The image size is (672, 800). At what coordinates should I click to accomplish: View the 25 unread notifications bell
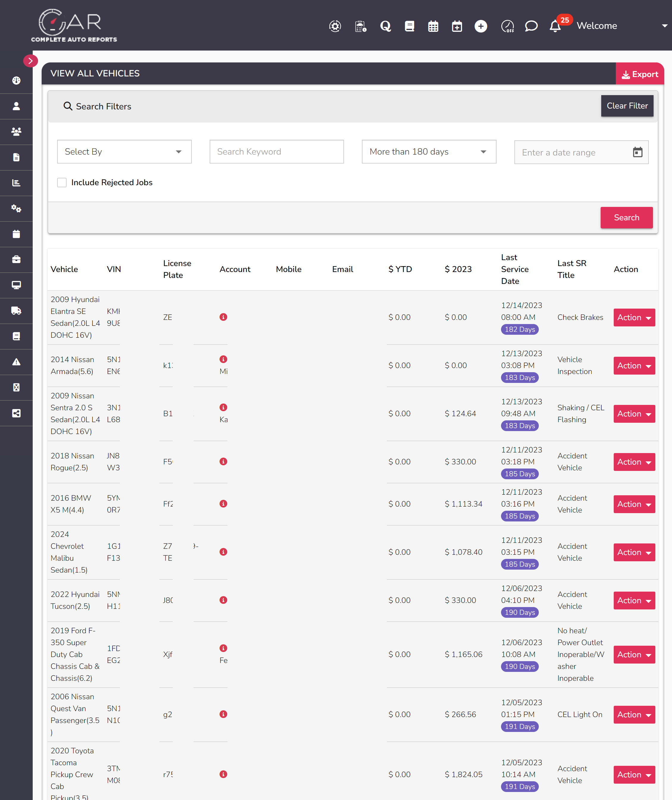[555, 27]
